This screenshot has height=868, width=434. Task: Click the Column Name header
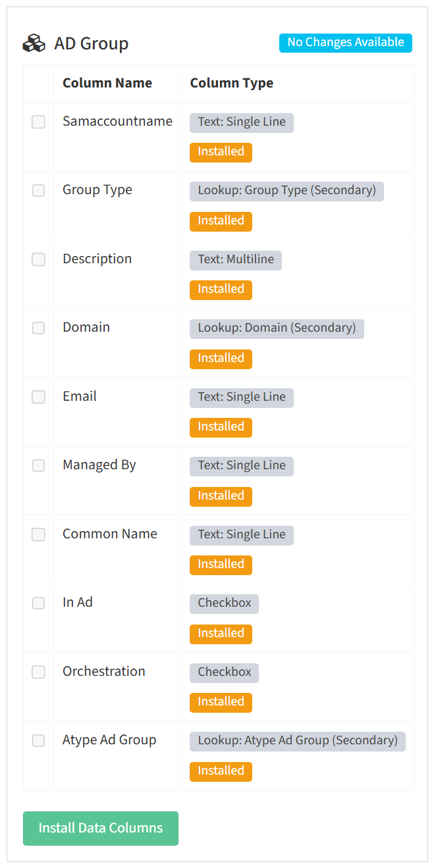click(x=107, y=83)
